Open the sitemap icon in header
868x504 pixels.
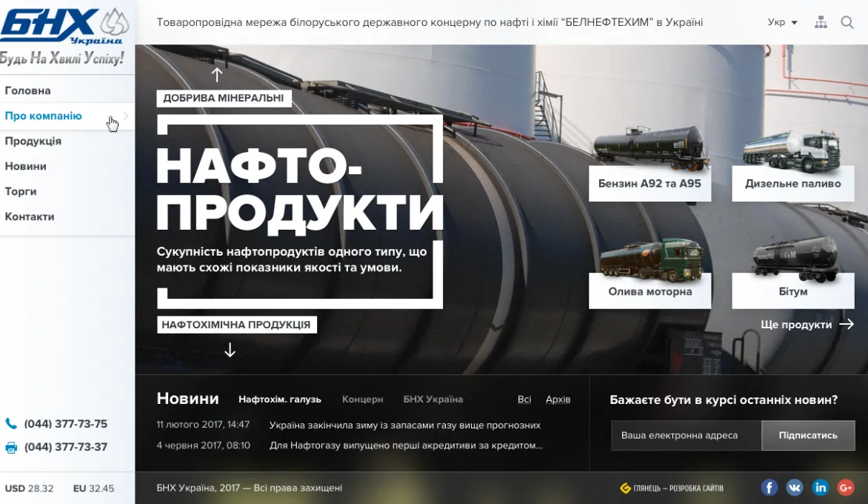821,22
